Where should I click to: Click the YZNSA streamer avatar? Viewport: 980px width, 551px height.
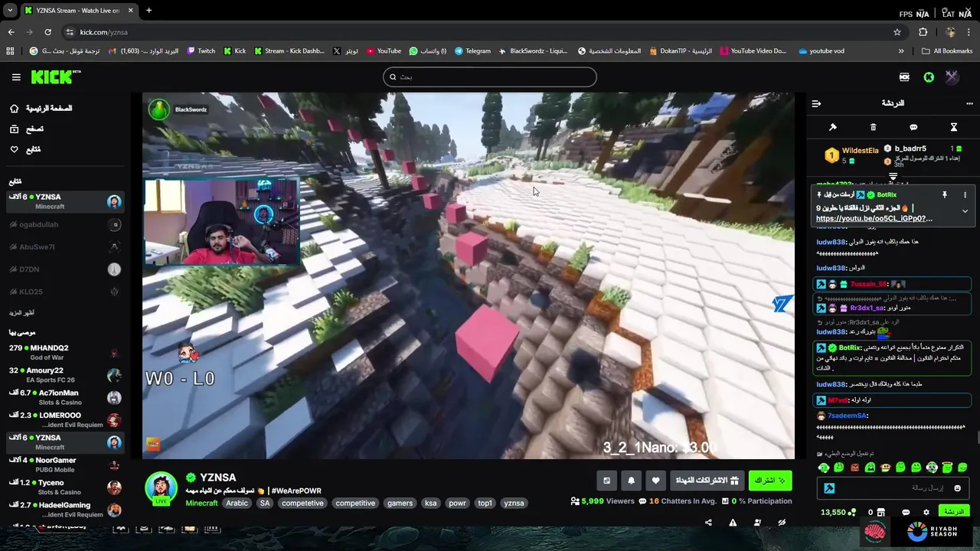[161, 488]
